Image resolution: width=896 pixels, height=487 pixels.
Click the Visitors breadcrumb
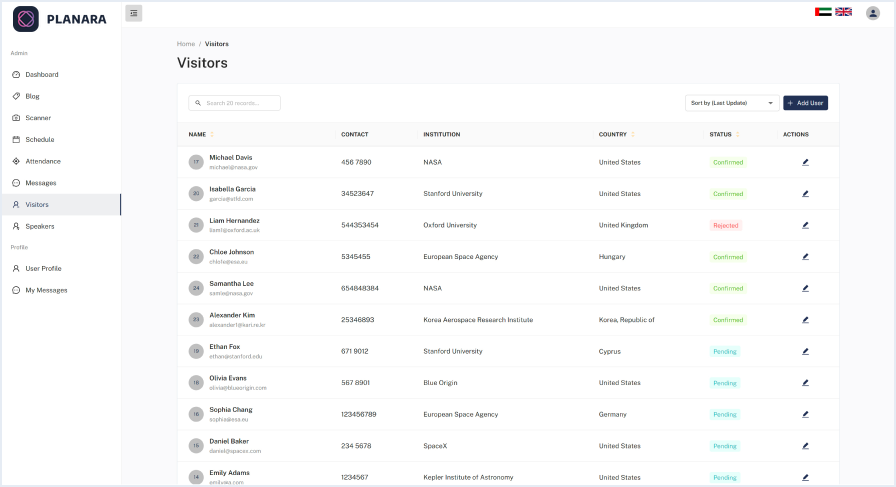217,44
